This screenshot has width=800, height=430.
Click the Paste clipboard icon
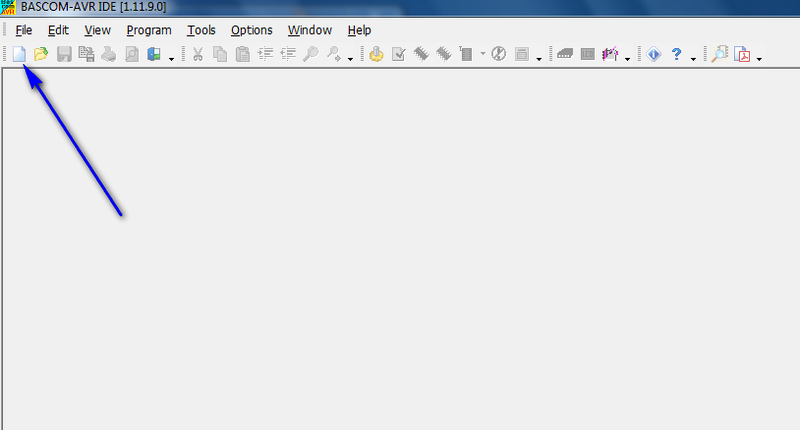(243, 54)
